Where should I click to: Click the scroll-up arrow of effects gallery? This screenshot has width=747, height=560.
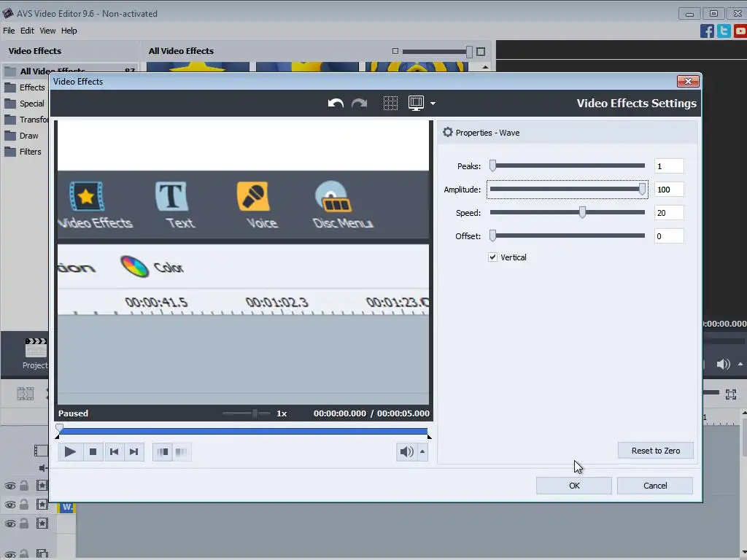point(485,67)
